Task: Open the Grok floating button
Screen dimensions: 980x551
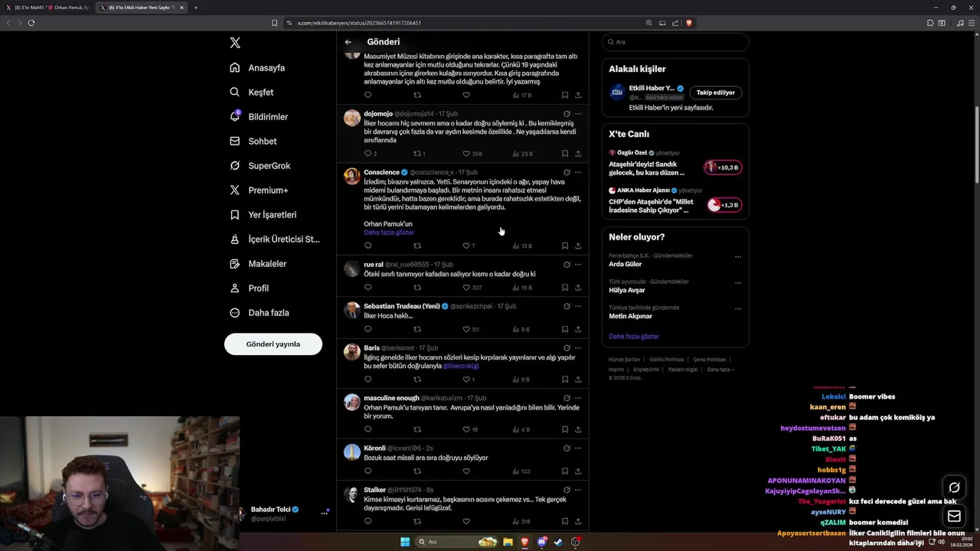Action: 954,487
